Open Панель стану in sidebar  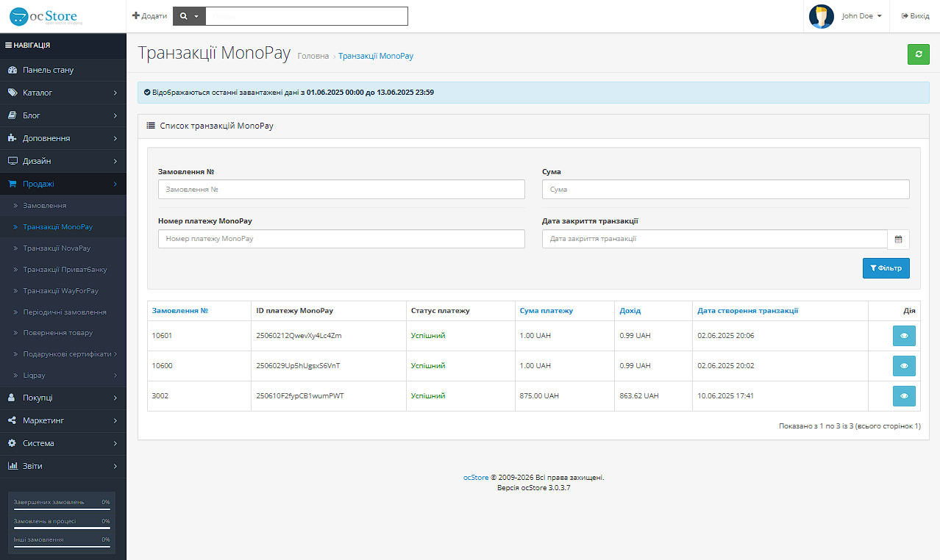63,70
